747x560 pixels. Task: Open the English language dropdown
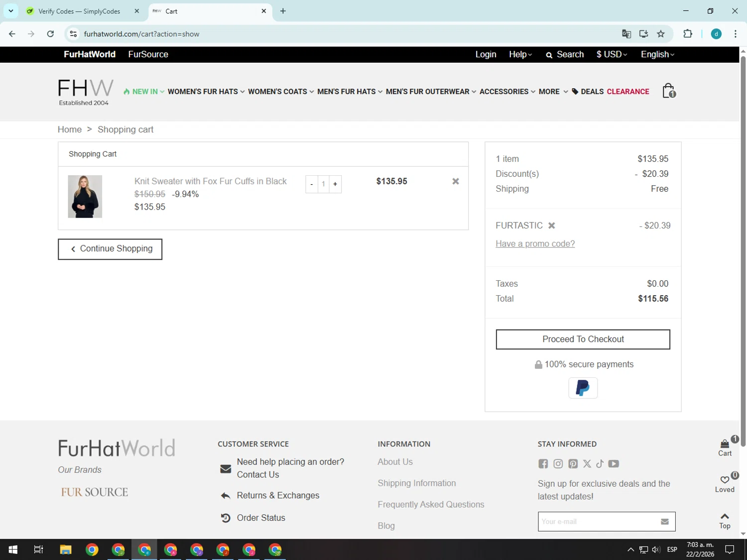(x=657, y=54)
